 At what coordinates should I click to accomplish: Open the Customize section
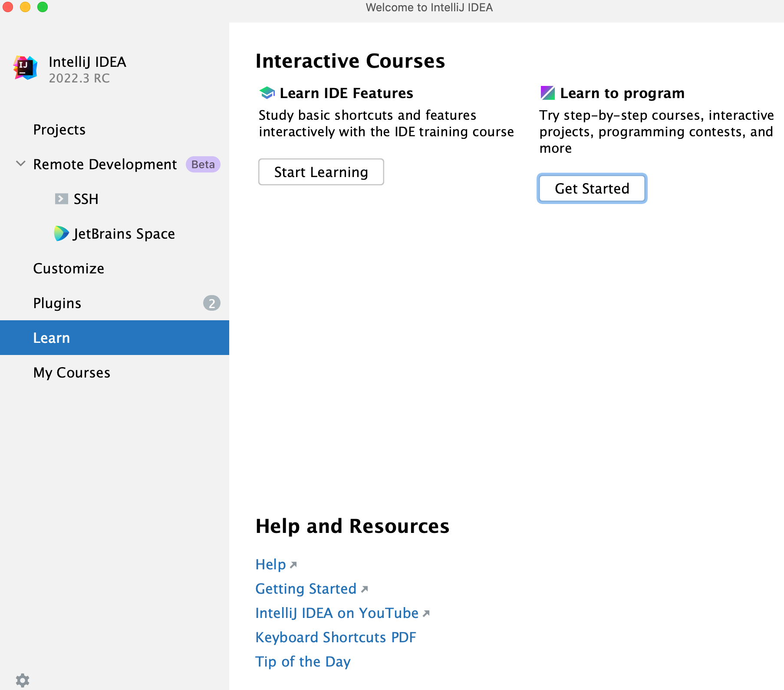[x=115, y=268]
